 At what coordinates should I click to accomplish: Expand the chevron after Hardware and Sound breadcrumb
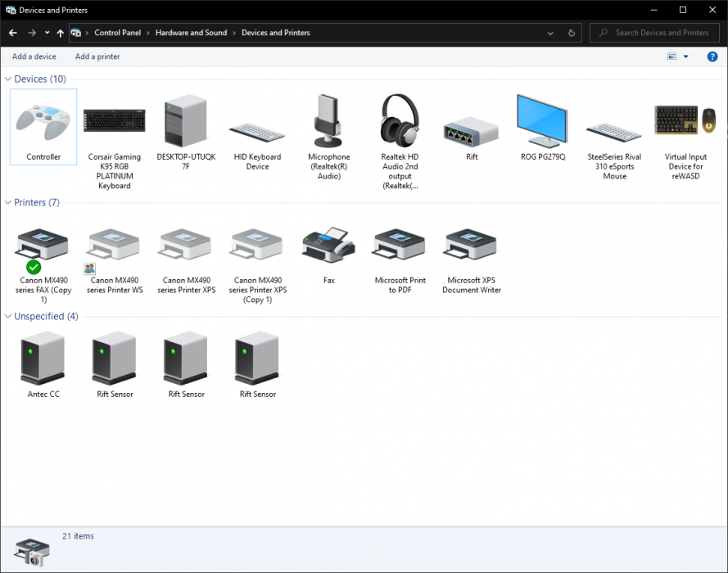coord(234,33)
